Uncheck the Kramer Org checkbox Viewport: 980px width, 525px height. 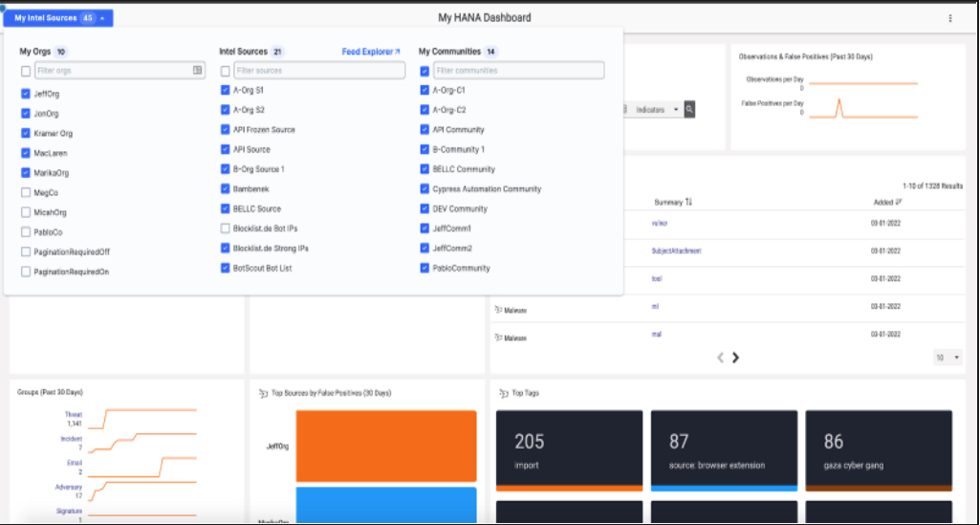coord(26,133)
